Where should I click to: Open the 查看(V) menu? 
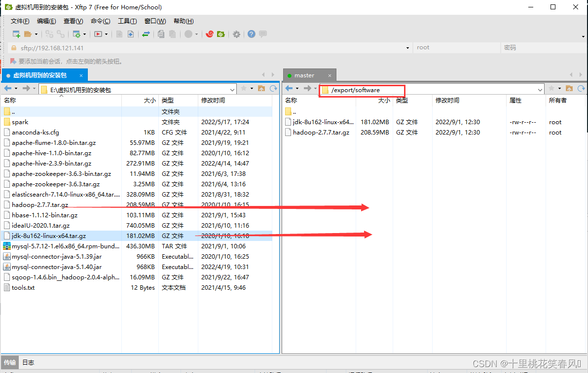click(x=73, y=21)
